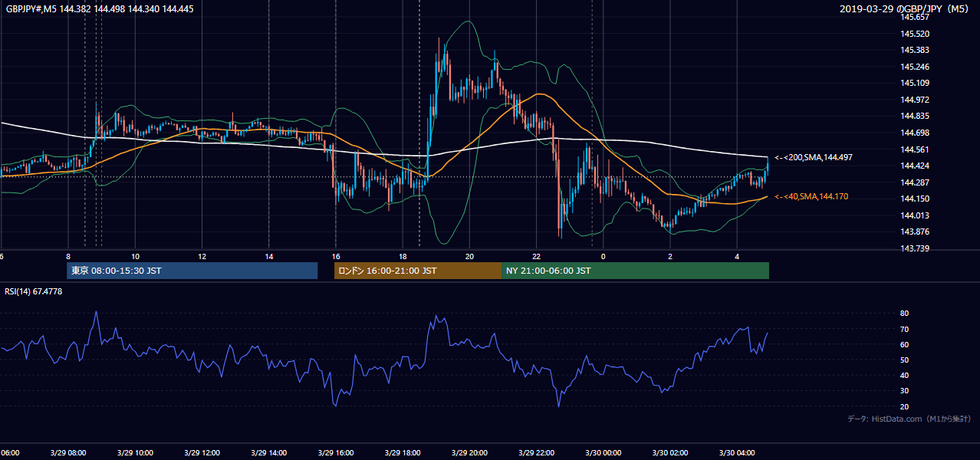This screenshot has width=980, height=460.
Task: Click price axis value 145.109
Action: point(914,83)
